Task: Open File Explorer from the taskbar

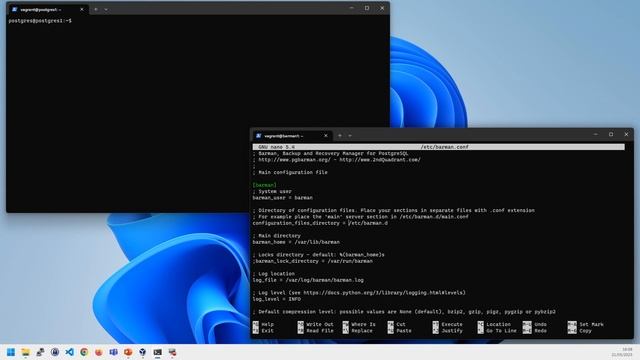Action: click(x=25, y=352)
